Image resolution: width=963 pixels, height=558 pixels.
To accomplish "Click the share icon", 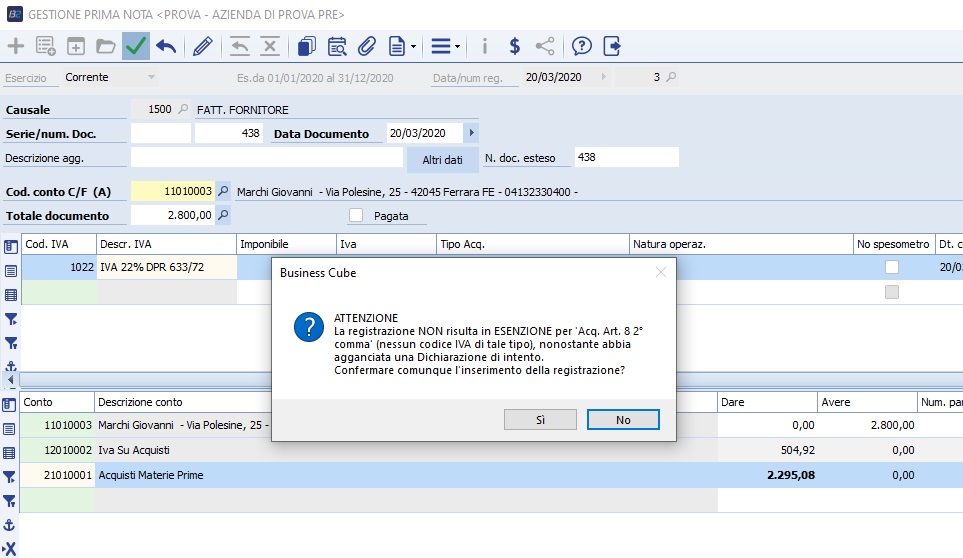I will point(545,46).
